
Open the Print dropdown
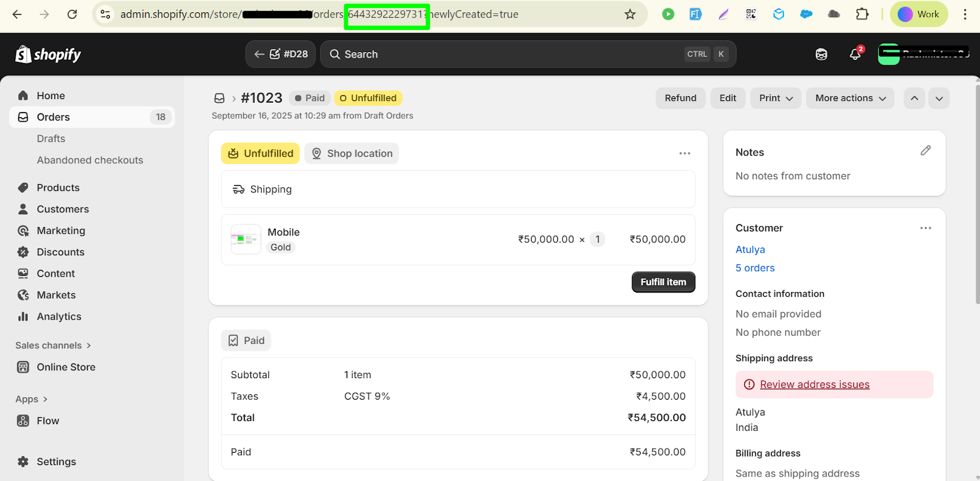pos(775,98)
